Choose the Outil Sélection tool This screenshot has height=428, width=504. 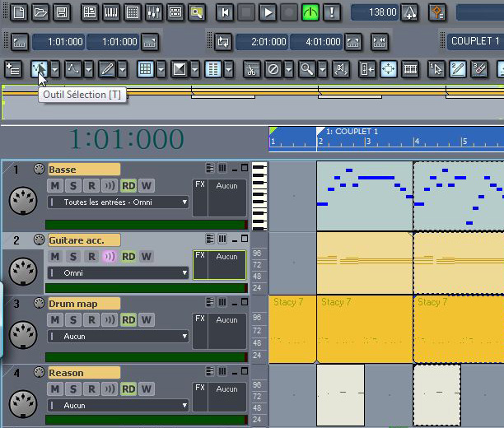point(40,69)
